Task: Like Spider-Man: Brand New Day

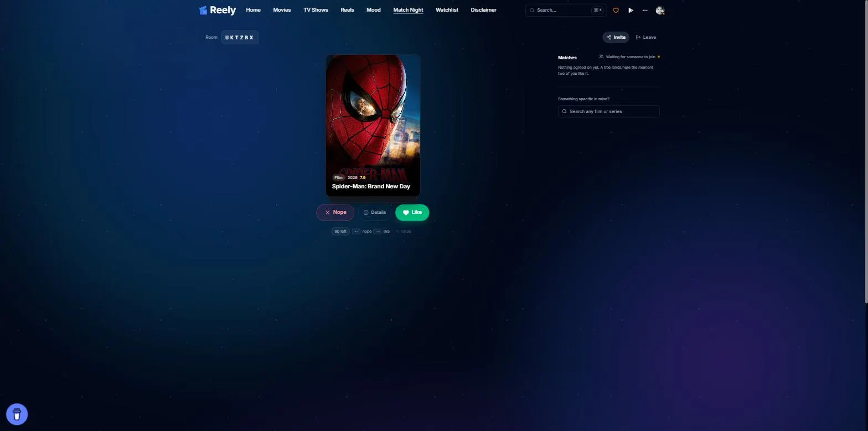Action: (x=412, y=212)
